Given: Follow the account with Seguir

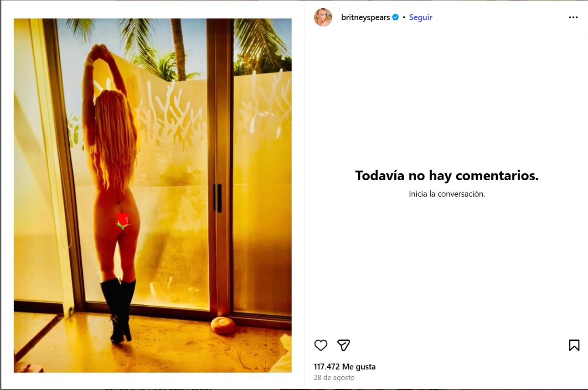Looking at the screenshot, I should click(420, 17).
